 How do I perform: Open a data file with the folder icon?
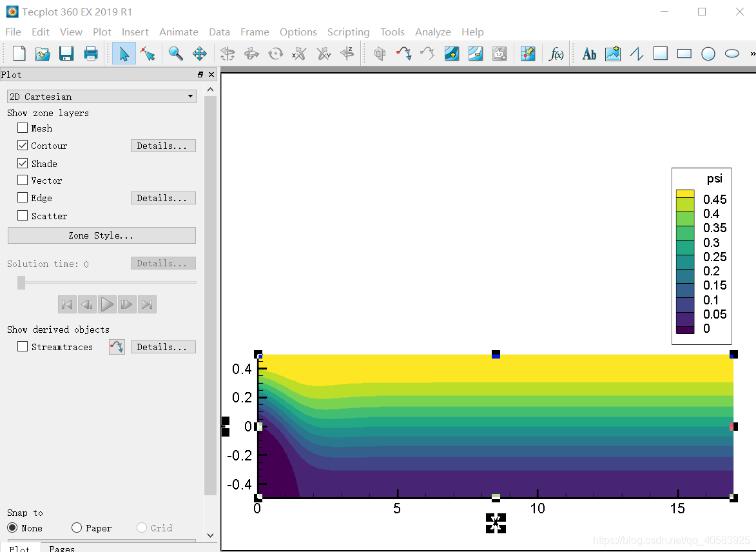43,53
